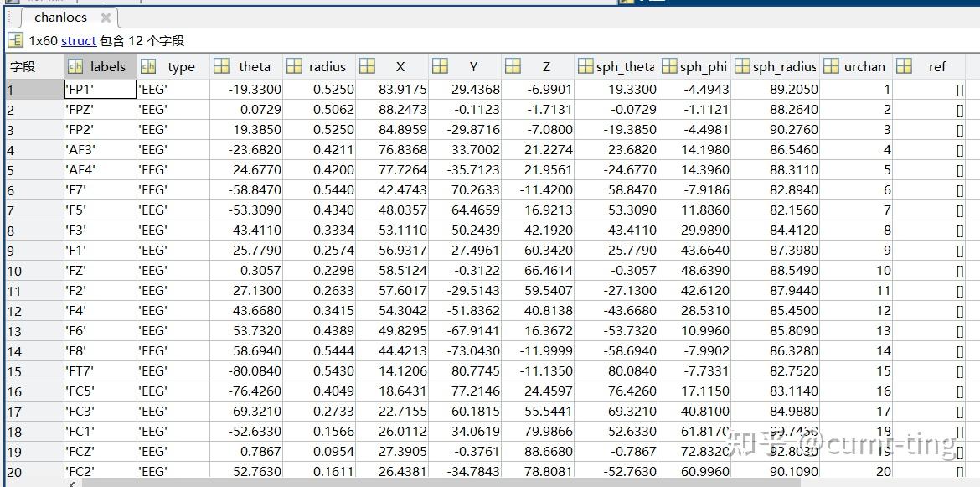Switch to the chanlocs tab
Screen dimensions: 980x487
(x=60, y=18)
